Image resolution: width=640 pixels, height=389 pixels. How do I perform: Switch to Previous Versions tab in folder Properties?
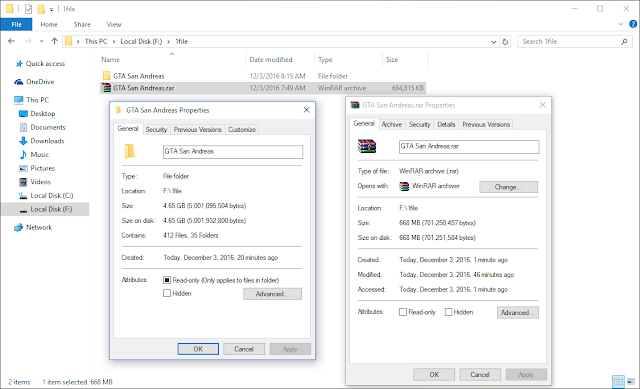click(198, 129)
